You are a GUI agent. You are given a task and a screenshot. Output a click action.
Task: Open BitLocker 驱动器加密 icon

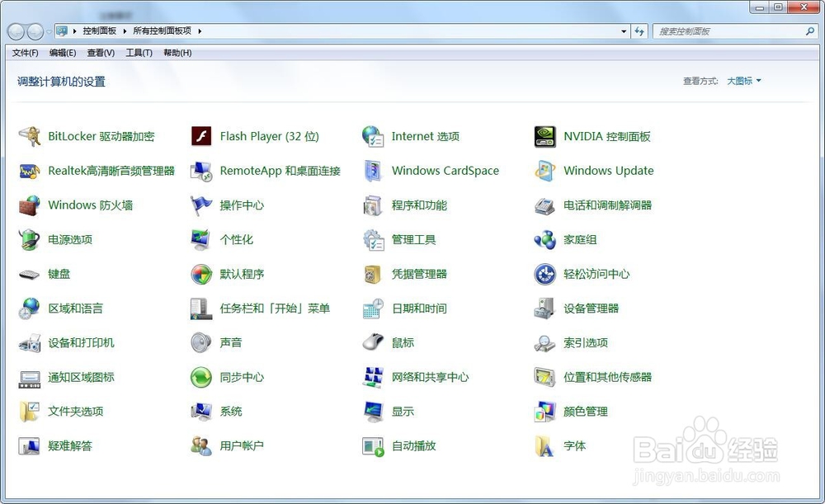[x=30, y=136]
